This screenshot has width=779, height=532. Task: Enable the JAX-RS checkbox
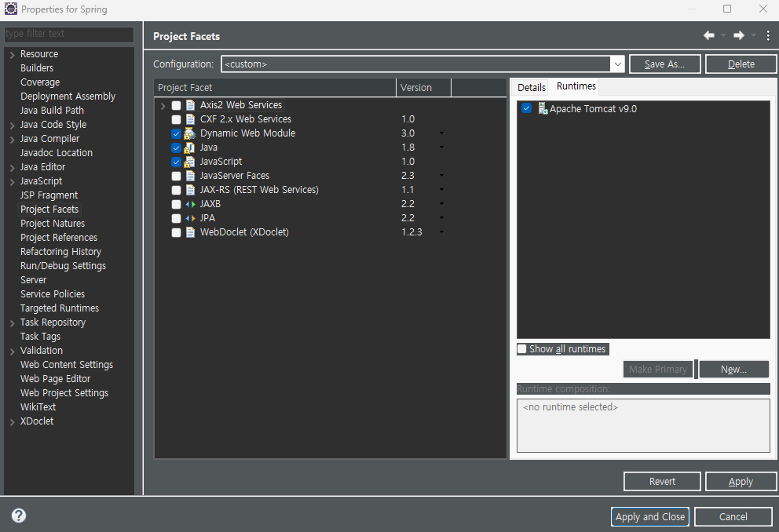click(177, 190)
